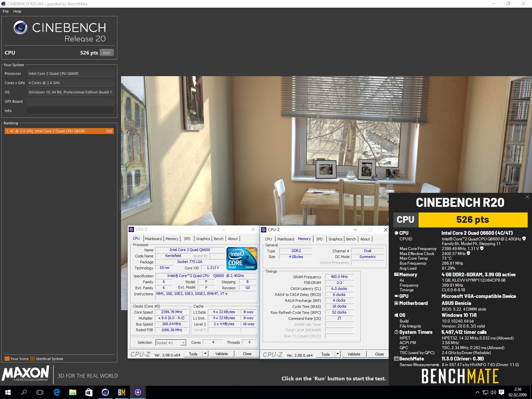Launch Microsoft Edge from taskbar
Image resolution: width=532 pixels, height=399 pixels.
click(57, 392)
